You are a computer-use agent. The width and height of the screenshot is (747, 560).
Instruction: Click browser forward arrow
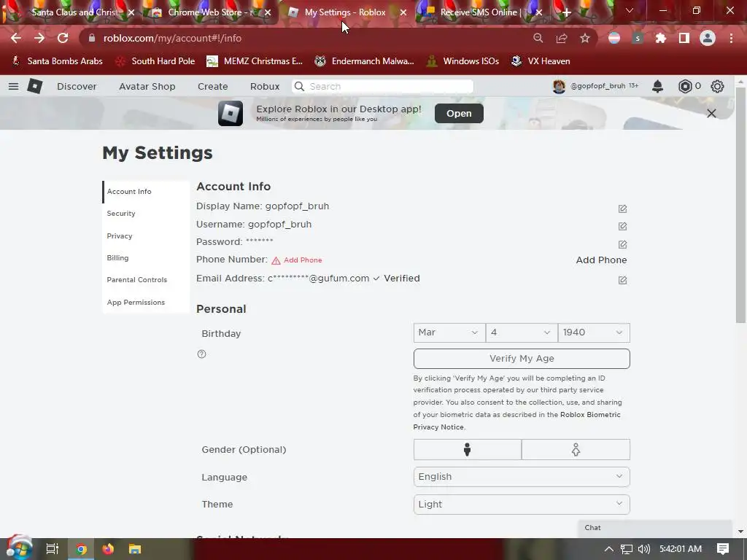point(39,38)
